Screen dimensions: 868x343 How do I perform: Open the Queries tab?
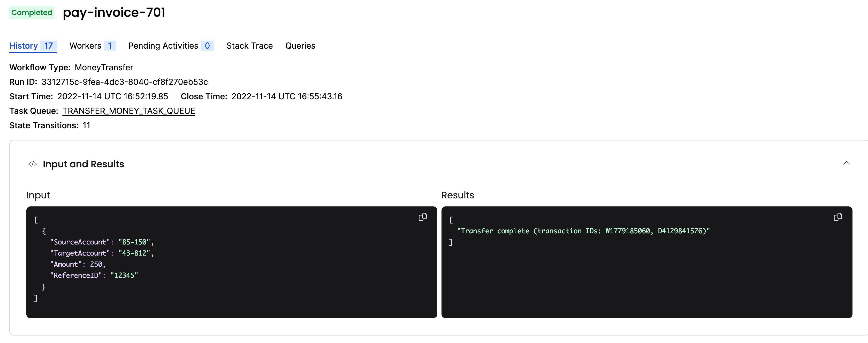tap(300, 46)
